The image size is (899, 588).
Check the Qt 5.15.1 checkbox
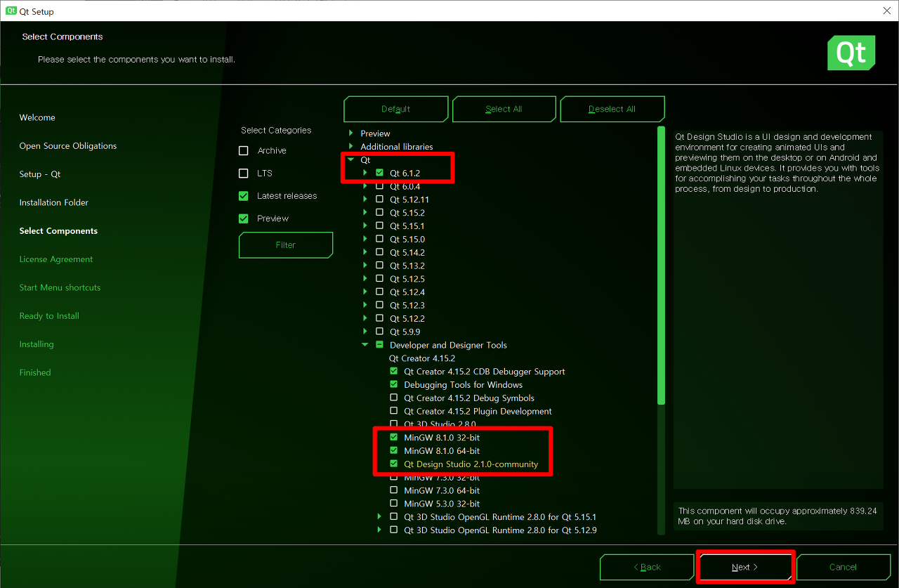[380, 226]
